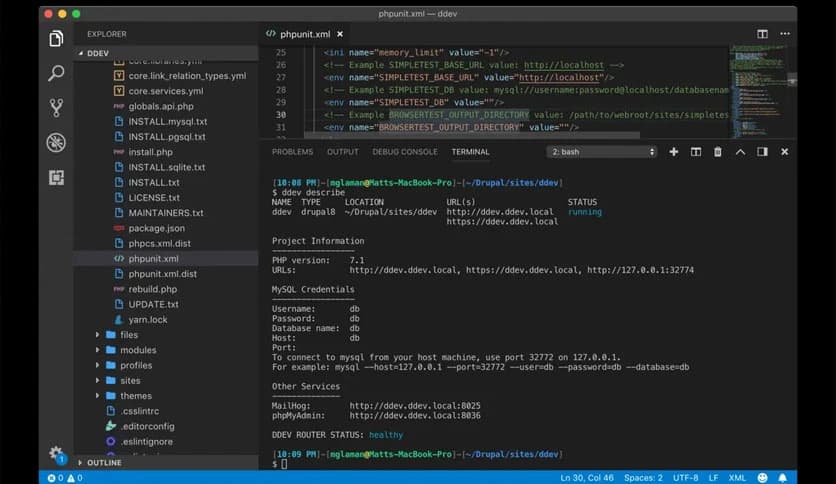Viewport: 836px width, 484px height.
Task: Split the terminal panel
Action: (x=696, y=152)
